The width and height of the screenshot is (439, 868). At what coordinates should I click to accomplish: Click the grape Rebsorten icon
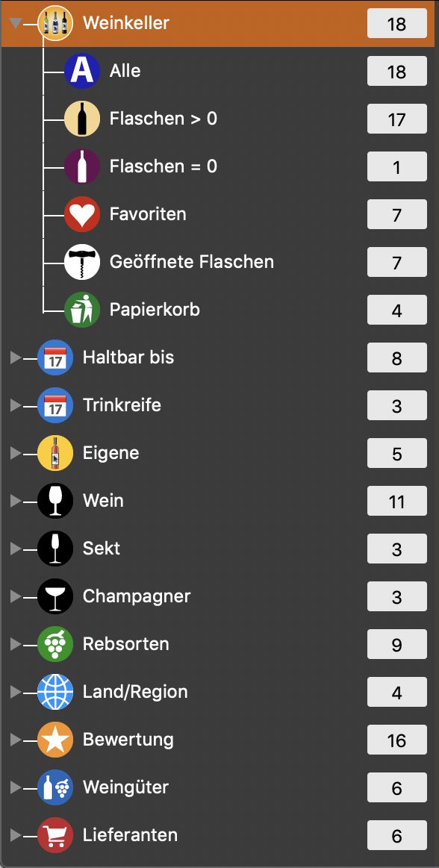(x=55, y=644)
